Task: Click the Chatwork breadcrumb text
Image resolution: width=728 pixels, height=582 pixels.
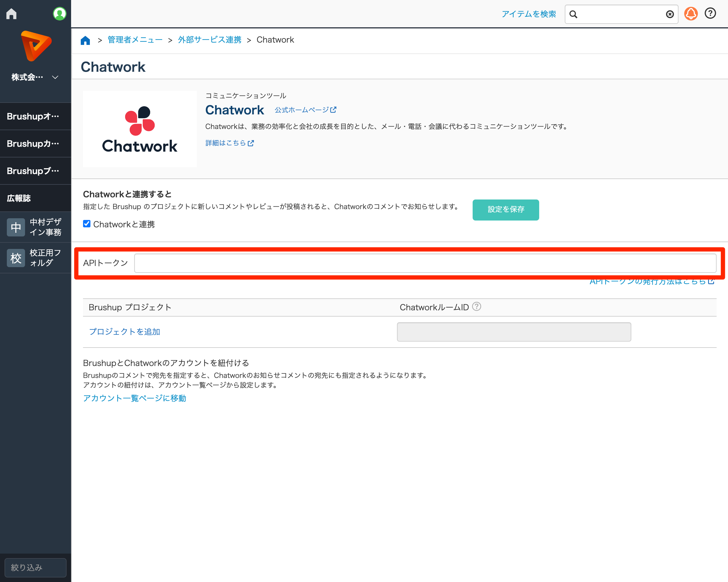Action: [275, 40]
